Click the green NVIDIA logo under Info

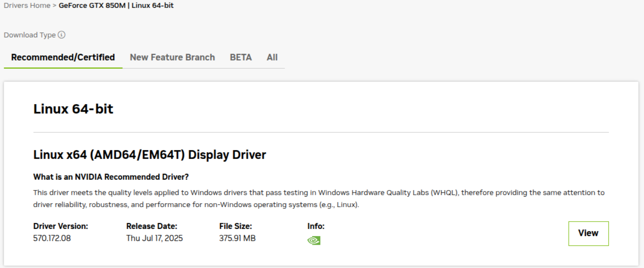pos(314,240)
